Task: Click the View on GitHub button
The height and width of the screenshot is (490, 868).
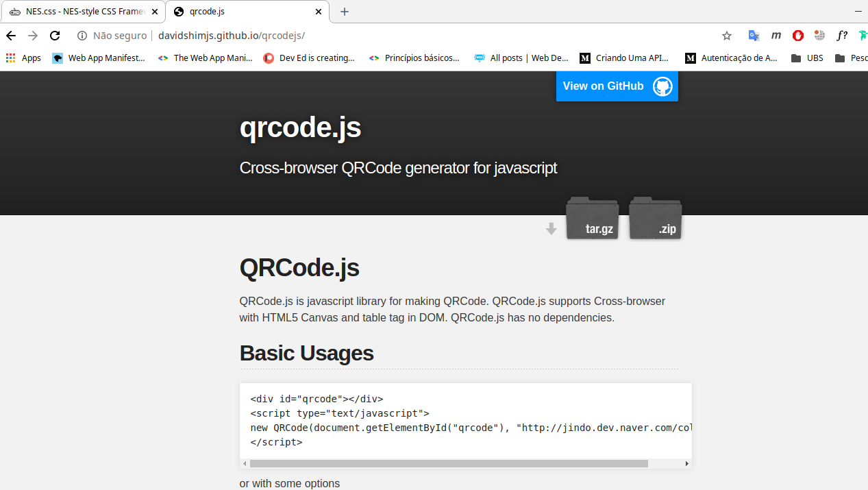Action: [x=617, y=86]
